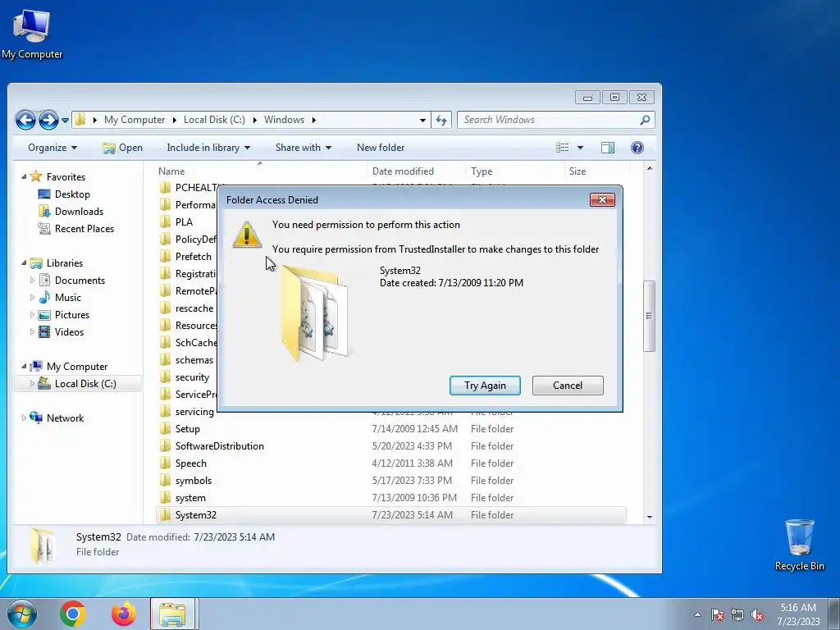Image resolution: width=840 pixels, height=630 pixels.
Task: Expand arrow after Local Disk (C:) breadcrumb
Action: (254, 120)
